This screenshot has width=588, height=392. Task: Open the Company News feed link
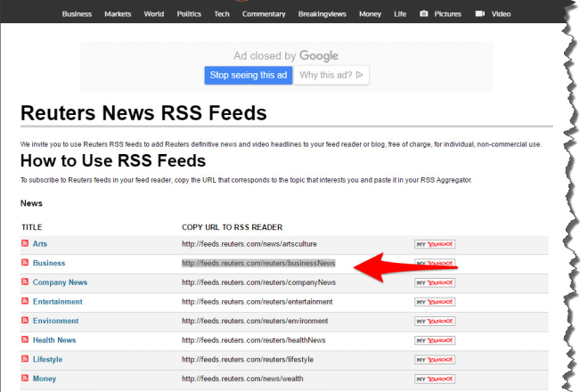(60, 282)
